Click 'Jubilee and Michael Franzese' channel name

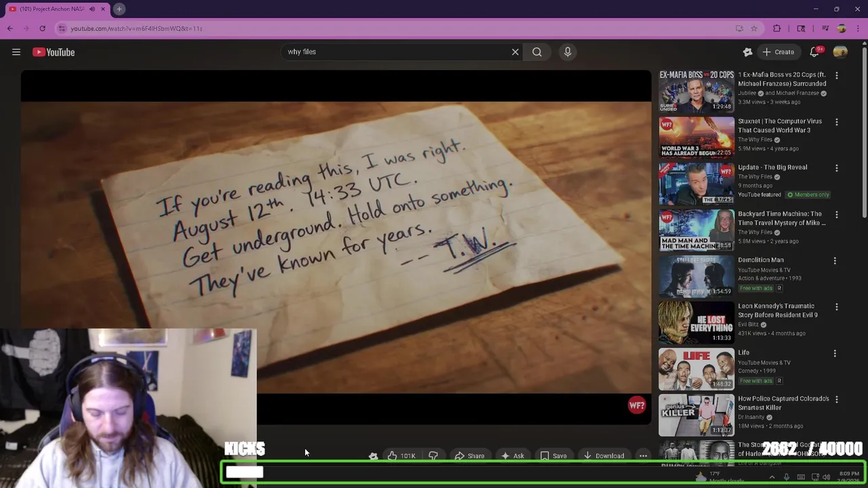(778, 93)
